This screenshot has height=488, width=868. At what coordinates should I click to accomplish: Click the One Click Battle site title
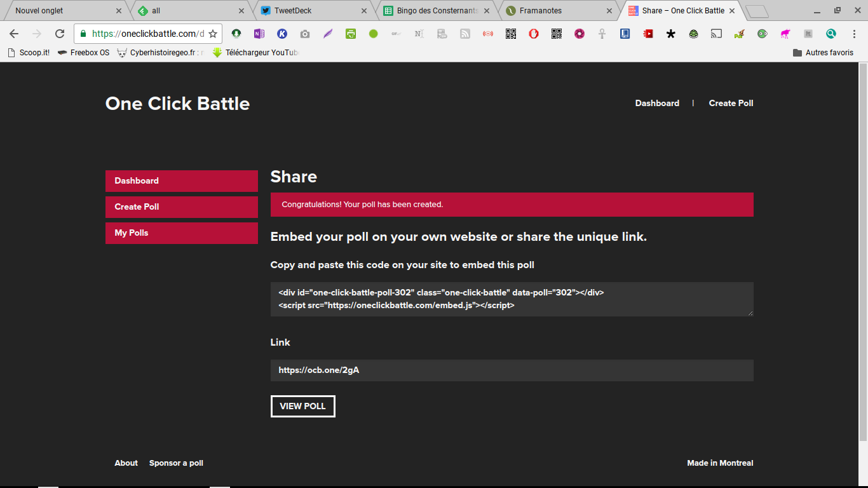[x=177, y=104]
